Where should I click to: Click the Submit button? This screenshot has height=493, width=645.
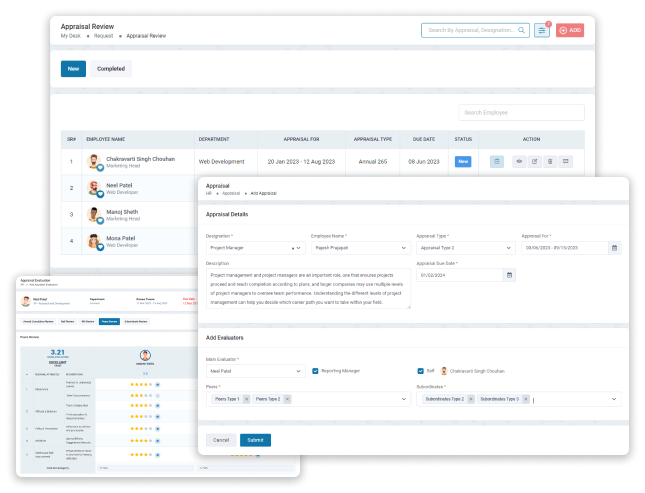tap(255, 440)
